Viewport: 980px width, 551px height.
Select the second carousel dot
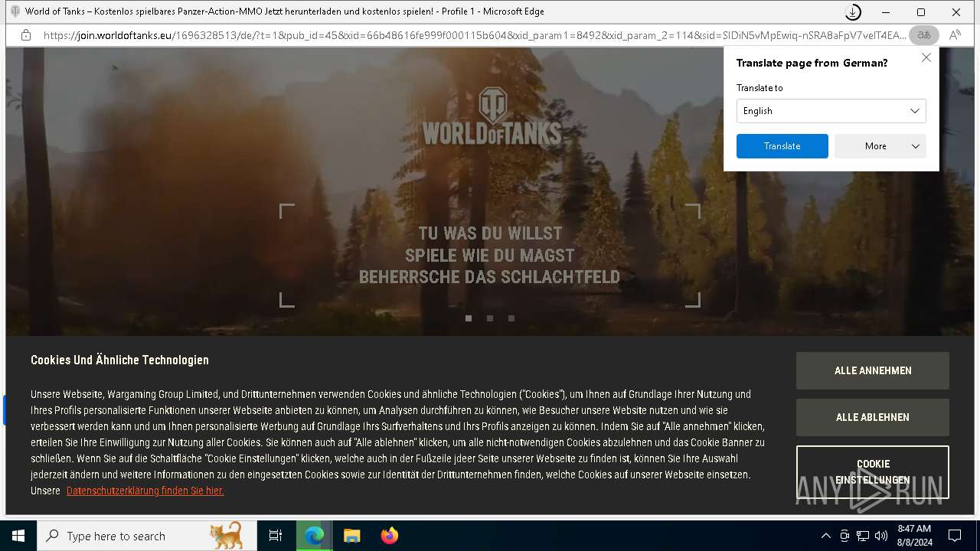(490, 318)
